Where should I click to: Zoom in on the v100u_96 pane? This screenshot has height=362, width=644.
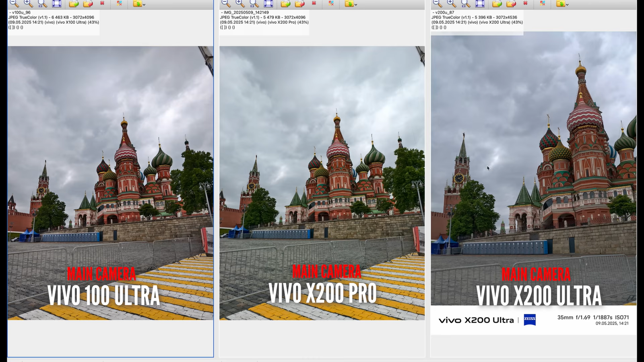pos(28,4)
